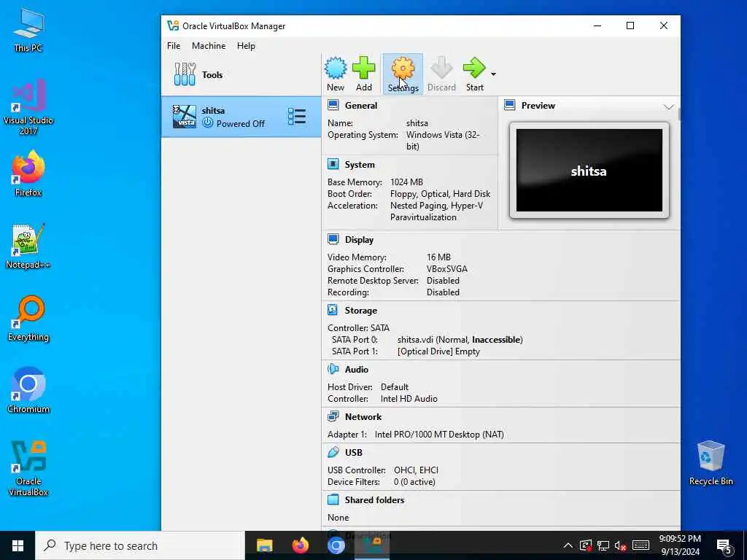Select Visual Studio 2017 desktop shortcut
The height and width of the screenshot is (560, 747).
pyautogui.click(x=28, y=108)
